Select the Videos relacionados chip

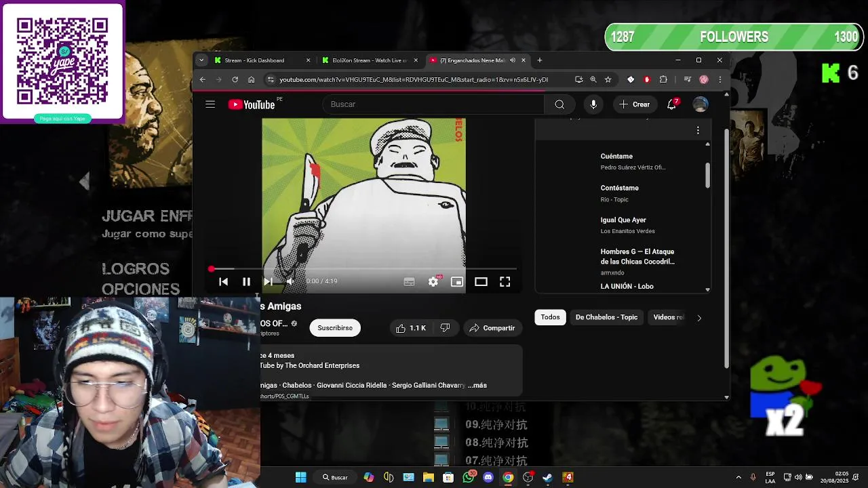668,317
